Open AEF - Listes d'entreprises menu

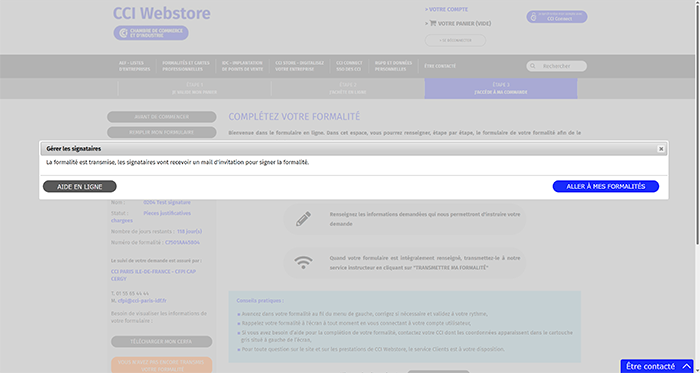134,66
